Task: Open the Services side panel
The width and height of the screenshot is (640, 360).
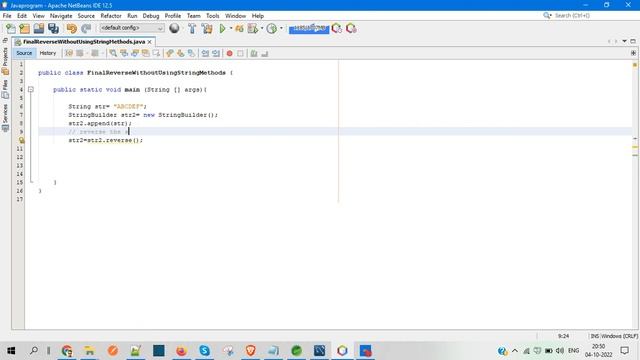Action: click(x=5, y=118)
